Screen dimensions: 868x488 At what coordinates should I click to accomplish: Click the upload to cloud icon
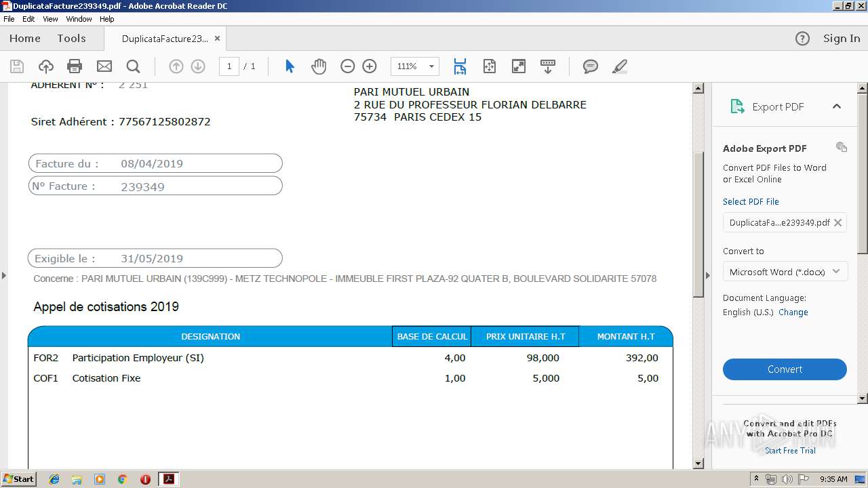click(46, 66)
